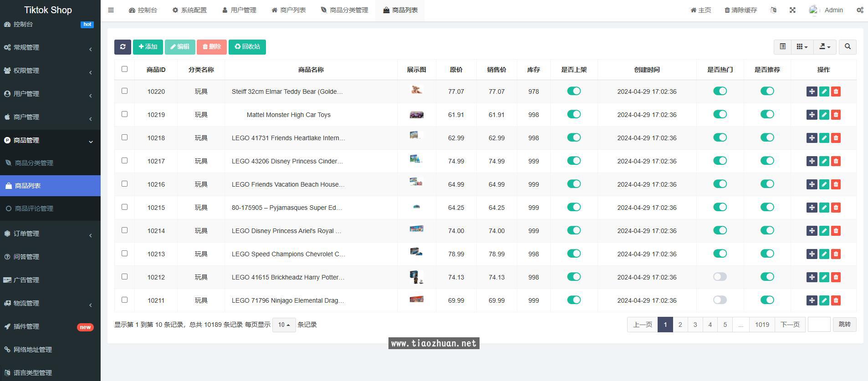Image resolution: width=868 pixels, height=381 pixels.
Task: Delete product 10211 trash icon
Action: 836,300
